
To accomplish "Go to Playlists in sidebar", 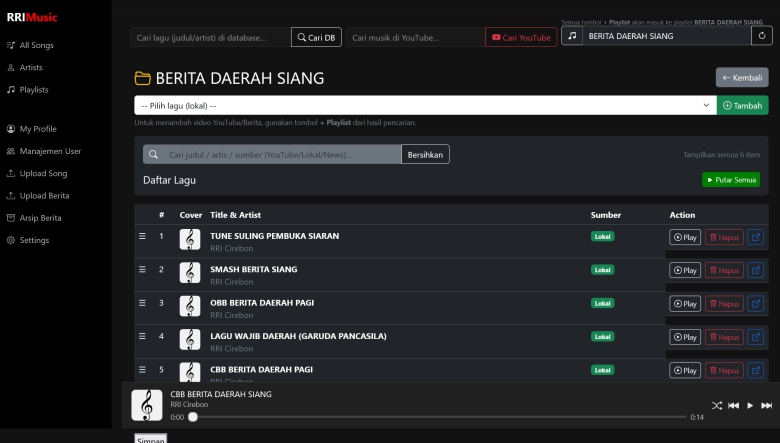I will (34, 90).
